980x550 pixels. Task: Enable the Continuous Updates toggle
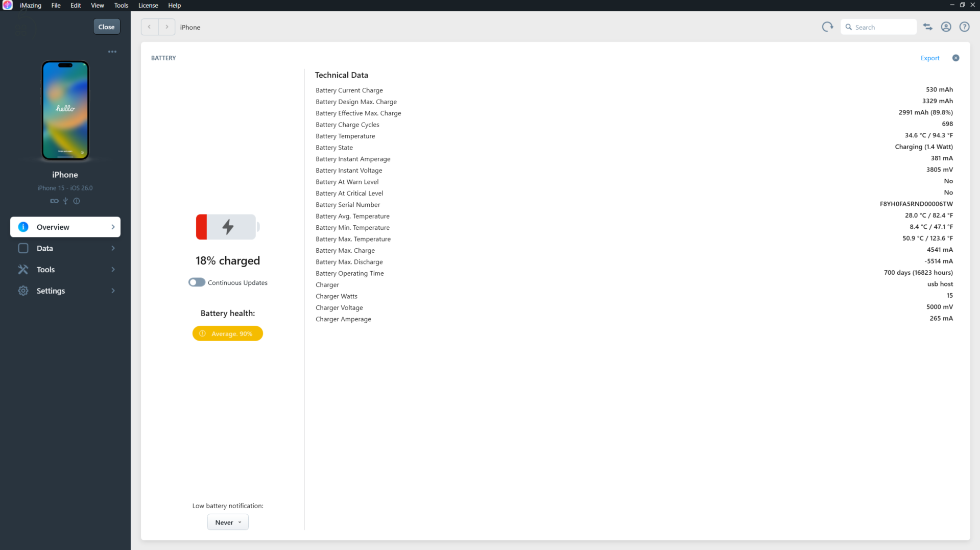[x=197, y=282]
